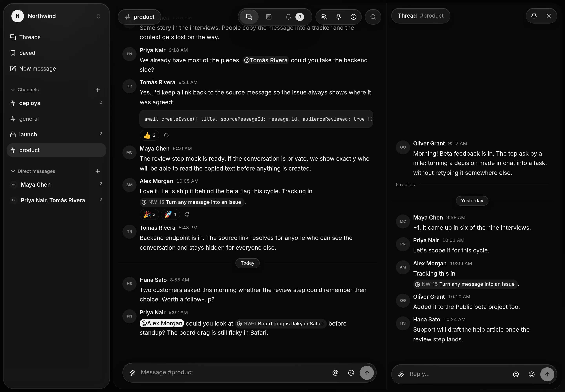The image size is (565, 392).
Task: Click the Message #product input field
Action: point(234,373)
